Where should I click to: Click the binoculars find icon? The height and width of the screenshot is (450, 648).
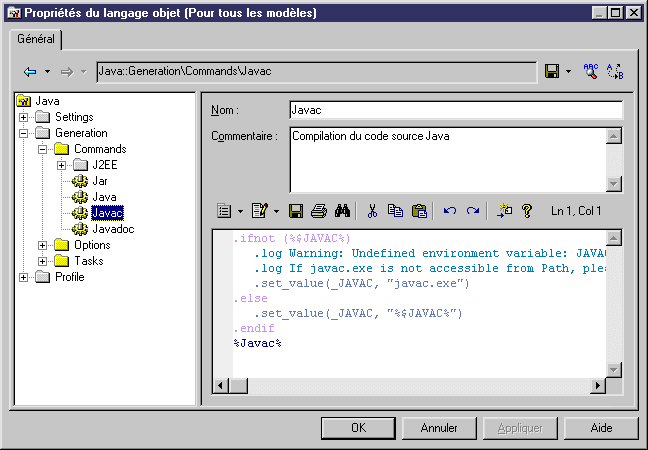click(x=343, y=211)
